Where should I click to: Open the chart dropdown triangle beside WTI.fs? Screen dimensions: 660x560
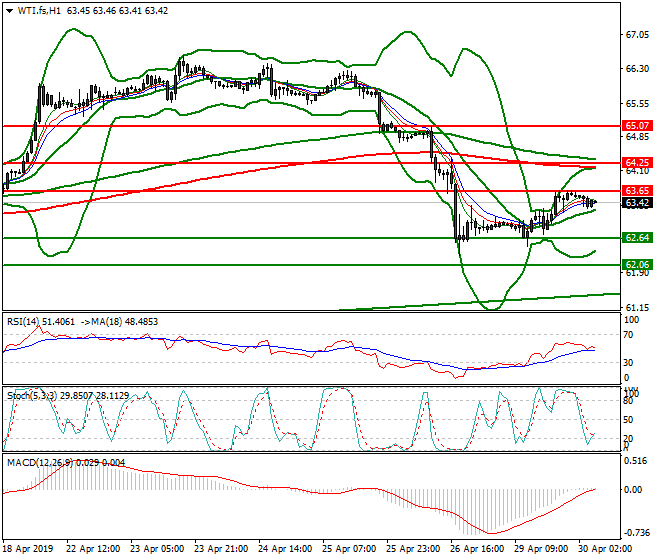10,11
